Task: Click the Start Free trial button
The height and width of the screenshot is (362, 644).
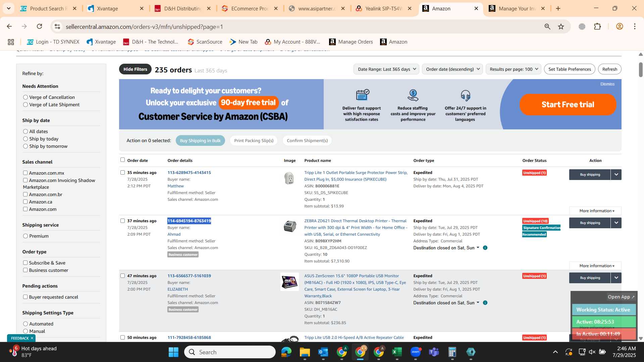Action: [x=568, y=104]
